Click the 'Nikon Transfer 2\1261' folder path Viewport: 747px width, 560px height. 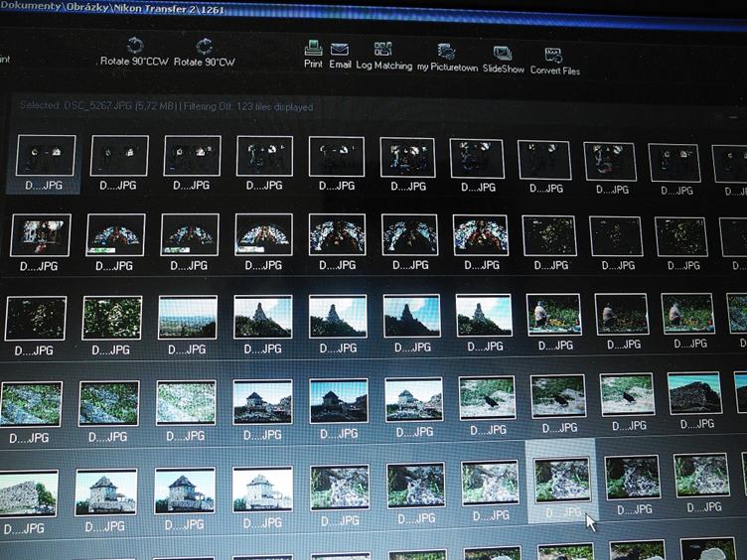click(x=169, y=9)
